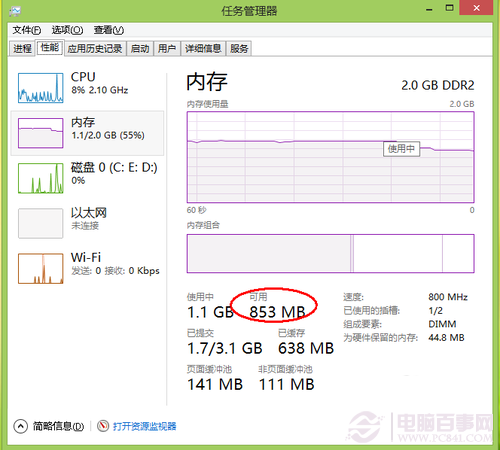
Task: Switch to the 应用历史记录 tab
Action: click(x=95, y=49)
